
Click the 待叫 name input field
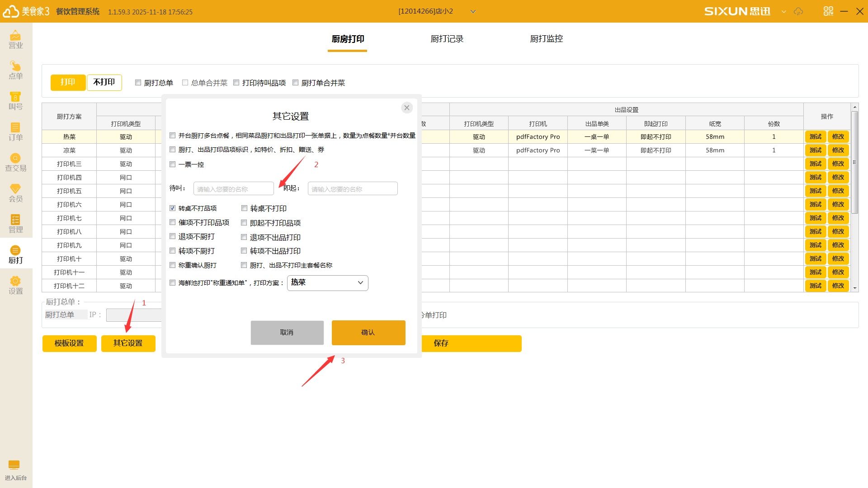[x=233, y=189]
